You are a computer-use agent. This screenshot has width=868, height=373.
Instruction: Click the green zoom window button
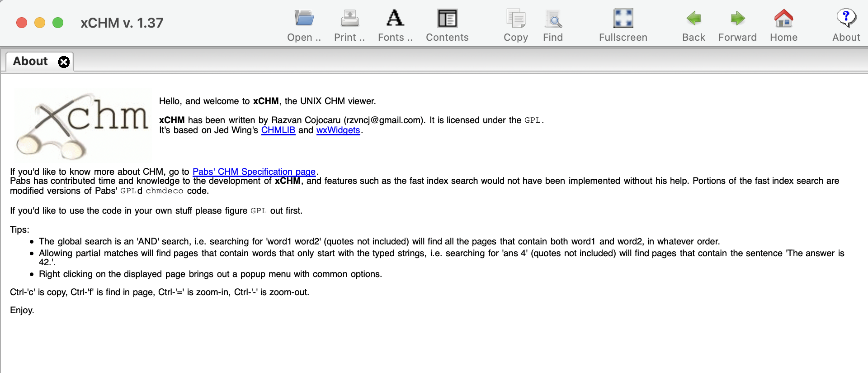58,23
